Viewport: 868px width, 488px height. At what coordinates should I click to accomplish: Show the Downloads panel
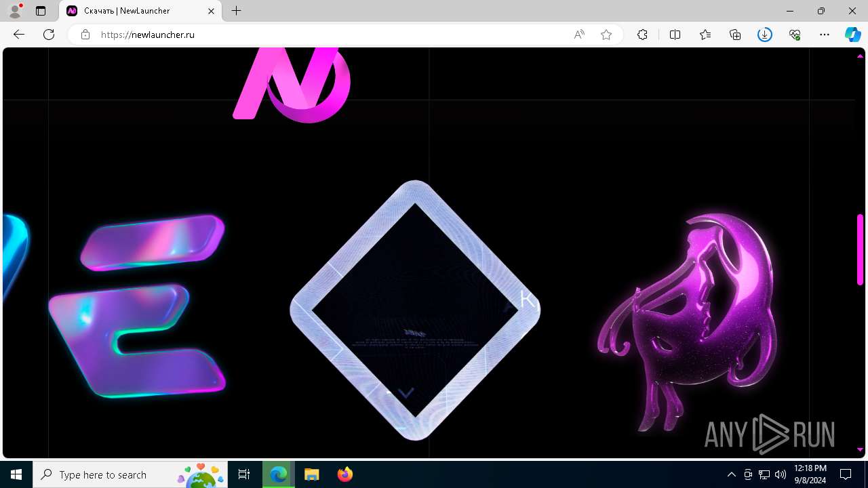pyautogui.click(x=765, y=35)
